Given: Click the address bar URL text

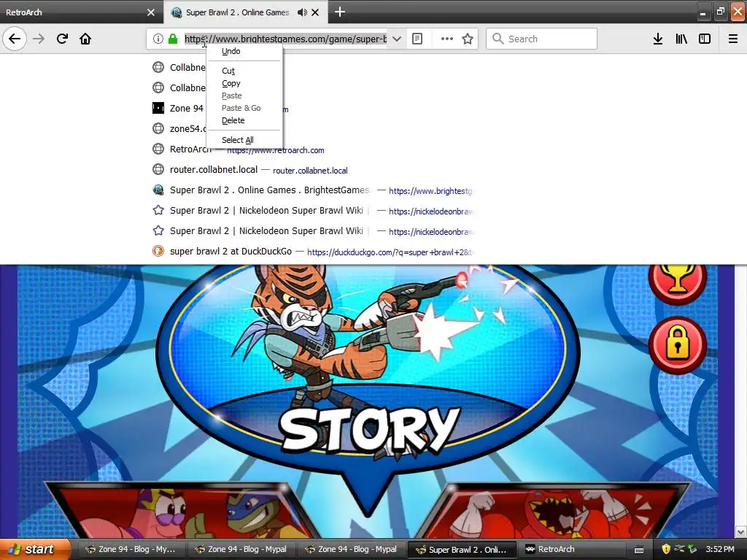Looking at the screenshot, I should (x=285, y=39).
